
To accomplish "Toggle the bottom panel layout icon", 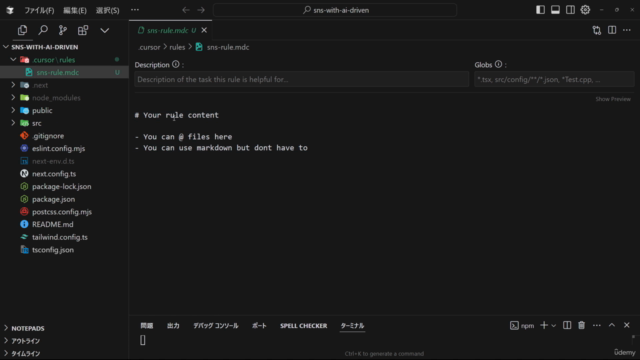I will [555, 10].
